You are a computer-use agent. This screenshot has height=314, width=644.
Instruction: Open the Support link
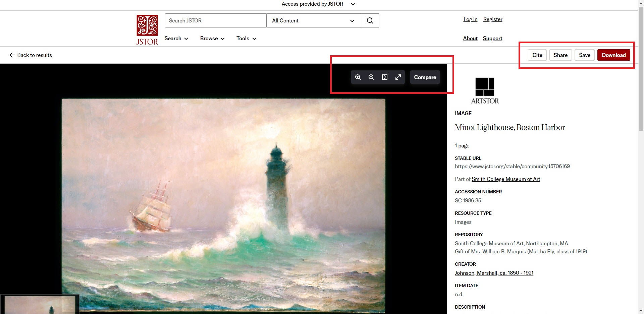(x=492, y=38)
